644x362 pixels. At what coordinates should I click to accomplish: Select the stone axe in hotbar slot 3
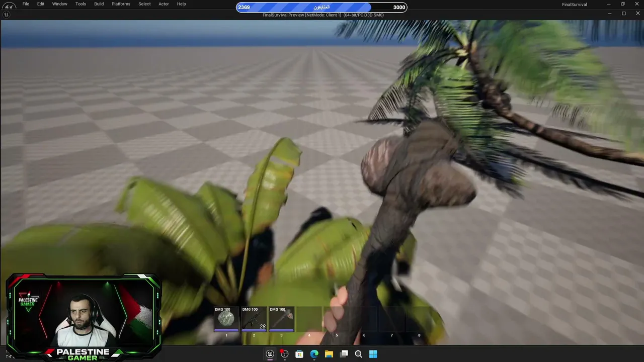281,319
